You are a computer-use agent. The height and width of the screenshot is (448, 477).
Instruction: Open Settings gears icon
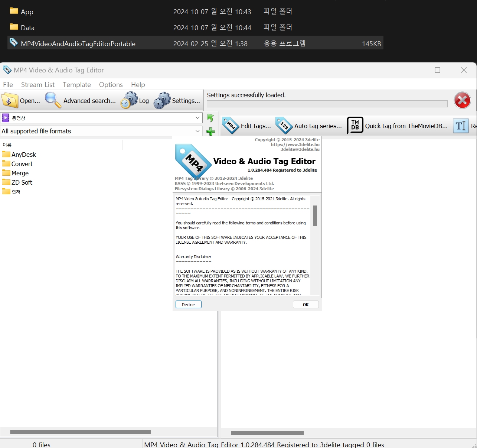click(162, 100)
